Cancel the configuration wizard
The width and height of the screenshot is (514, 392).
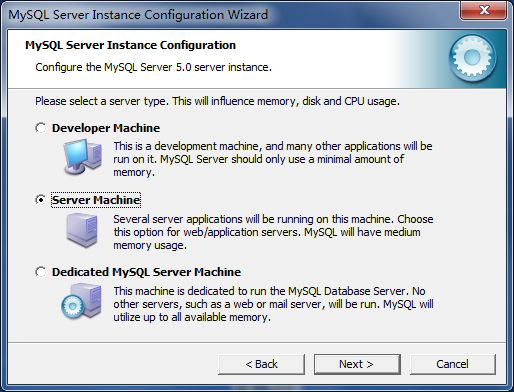[x=453, y=364]
